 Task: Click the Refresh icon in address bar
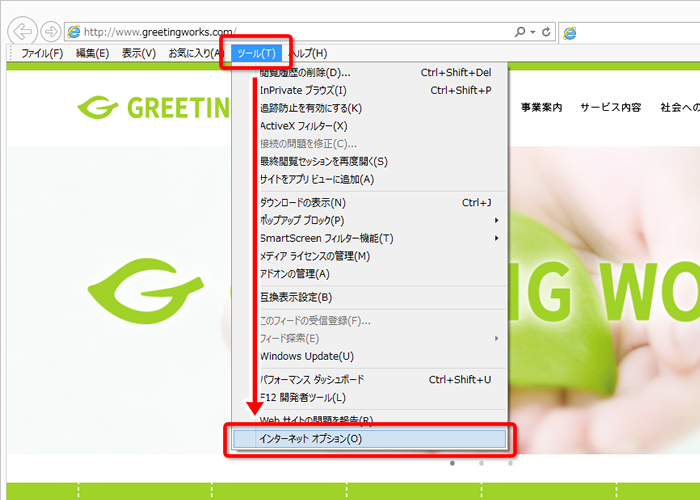[546, 32]
